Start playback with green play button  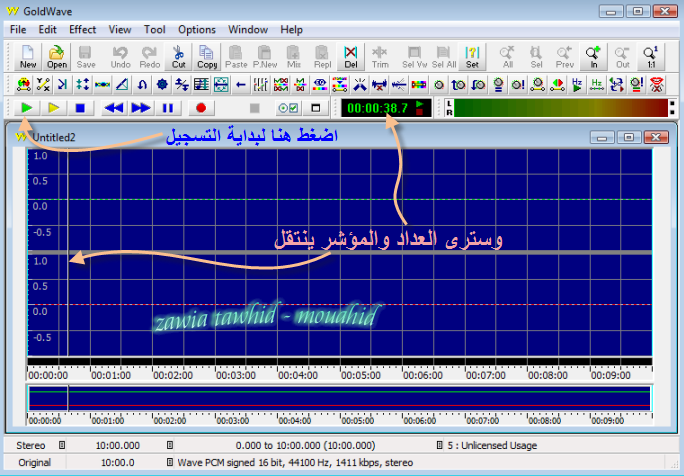[x=25, y=107]
